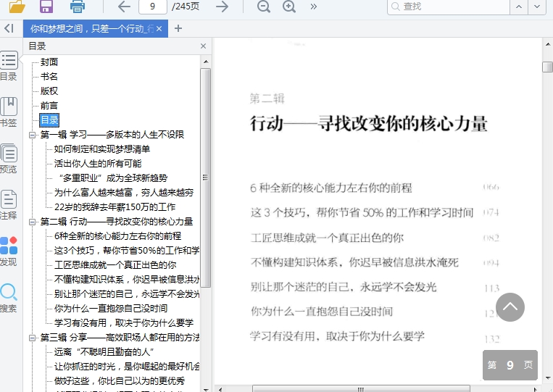Screen dimensions: 553x392
Task: Open chapter 第三辑 分享 in outline
Action: point(120,338)
